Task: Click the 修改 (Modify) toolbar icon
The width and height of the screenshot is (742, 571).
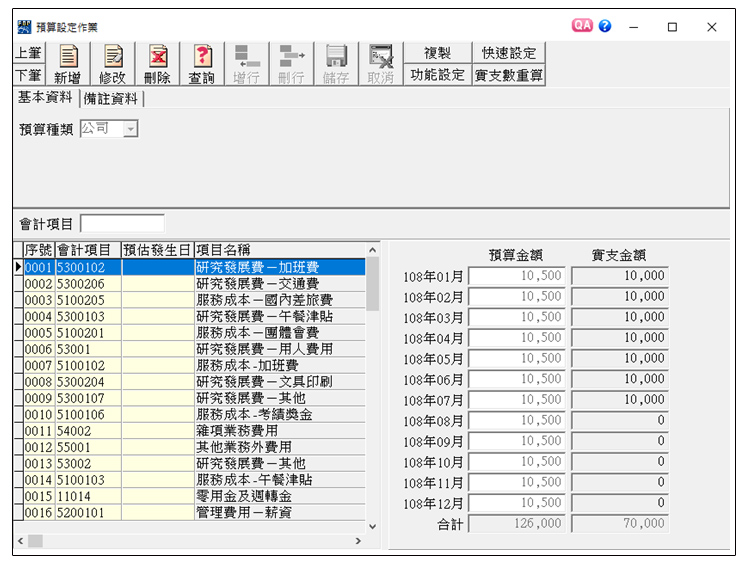Action: click(x=113, y=64)
